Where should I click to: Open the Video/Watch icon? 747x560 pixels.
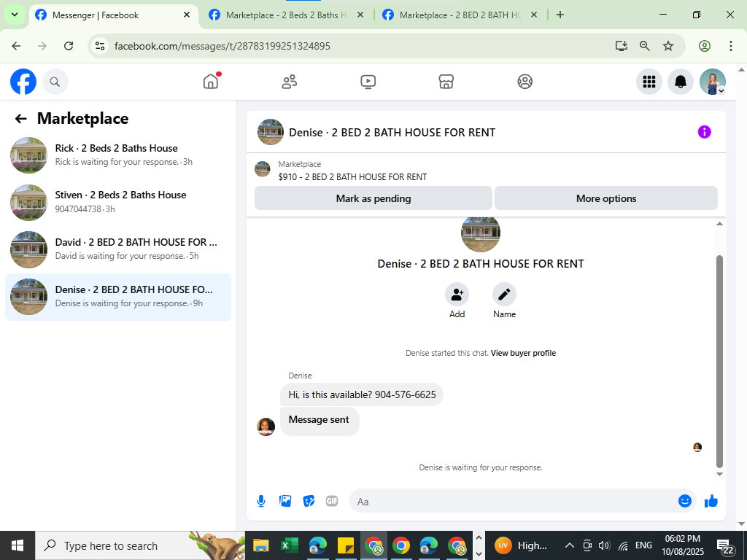click(x=368, y=82)
